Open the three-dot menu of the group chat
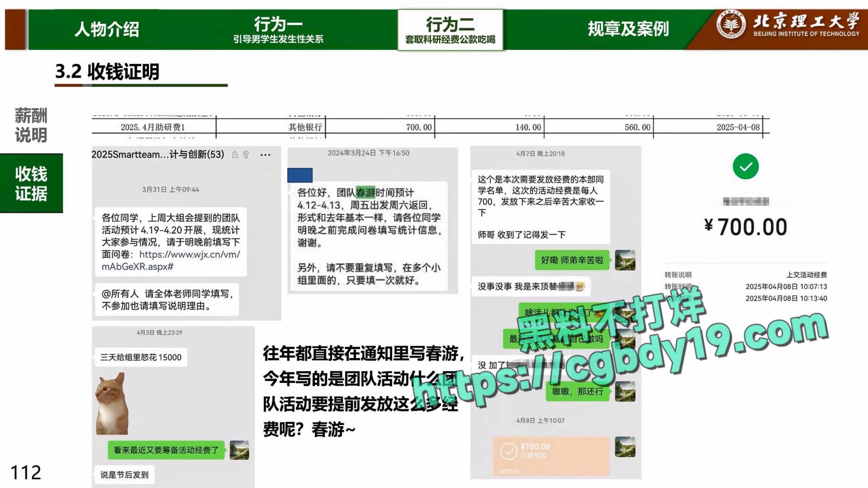The image size is (868, 488). [265, 155]
